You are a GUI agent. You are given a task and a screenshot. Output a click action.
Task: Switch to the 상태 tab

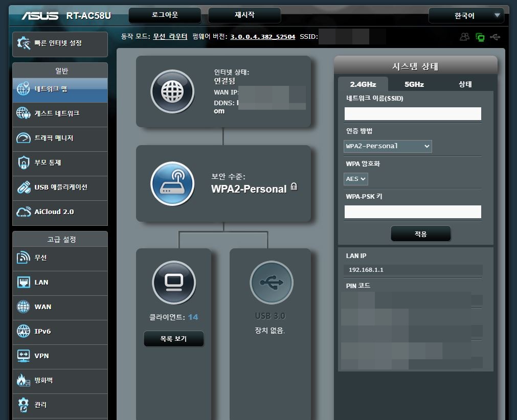pos(465,84)
